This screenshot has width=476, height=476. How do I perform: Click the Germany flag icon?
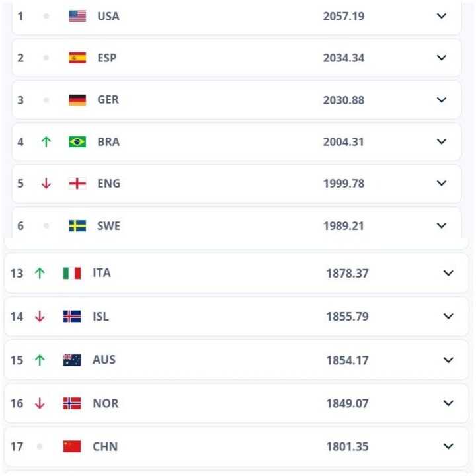click(77, 100)
